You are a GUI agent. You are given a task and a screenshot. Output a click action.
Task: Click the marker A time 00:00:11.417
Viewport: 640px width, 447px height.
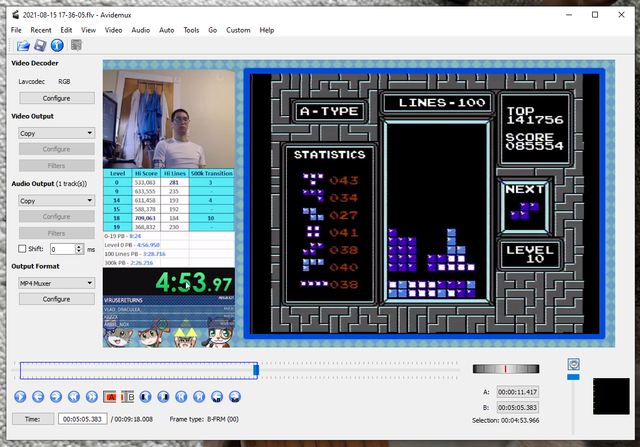517,392
